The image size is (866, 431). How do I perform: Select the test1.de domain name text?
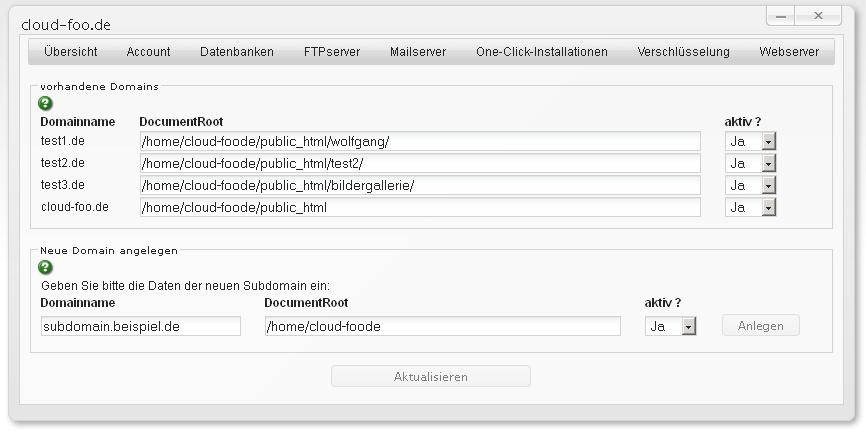pos(62,141)
